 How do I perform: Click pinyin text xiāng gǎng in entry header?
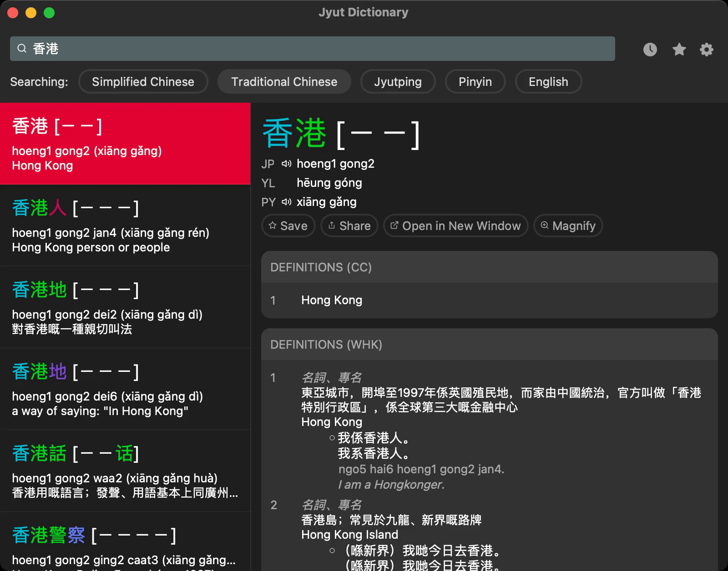point(327,202)
